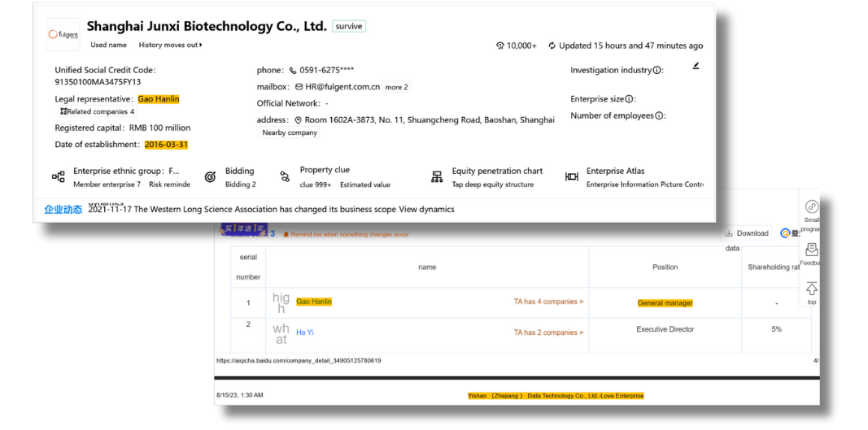Click the Bidding target icon
This screenshot has width=868, height=430.
[x=210, y=176]
